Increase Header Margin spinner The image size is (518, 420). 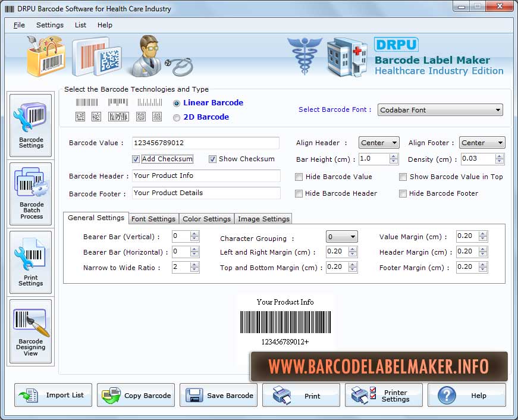click(x=483, y=249)
